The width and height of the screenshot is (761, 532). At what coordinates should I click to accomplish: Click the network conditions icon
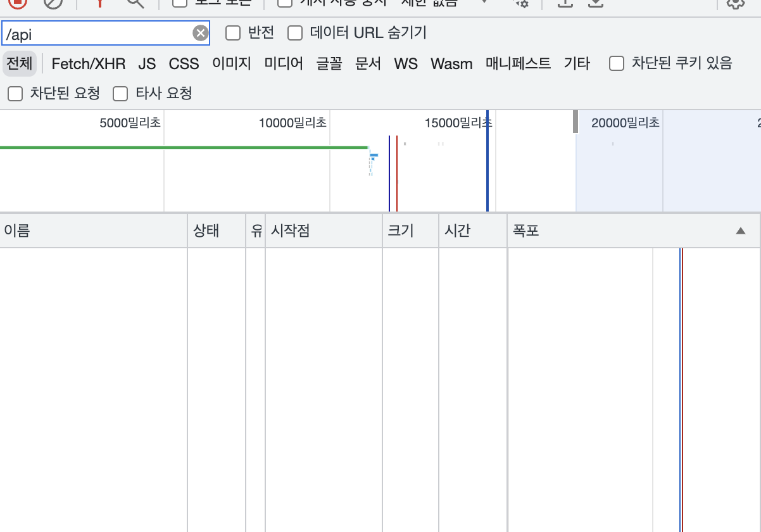click(x=522, y=3)
